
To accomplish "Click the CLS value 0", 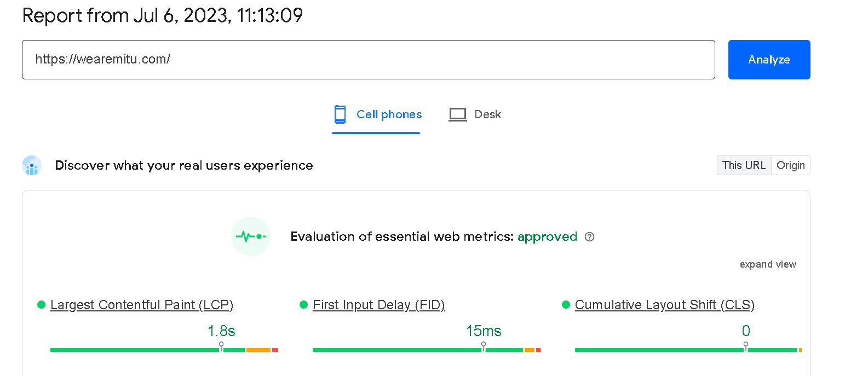I will 746,331.
